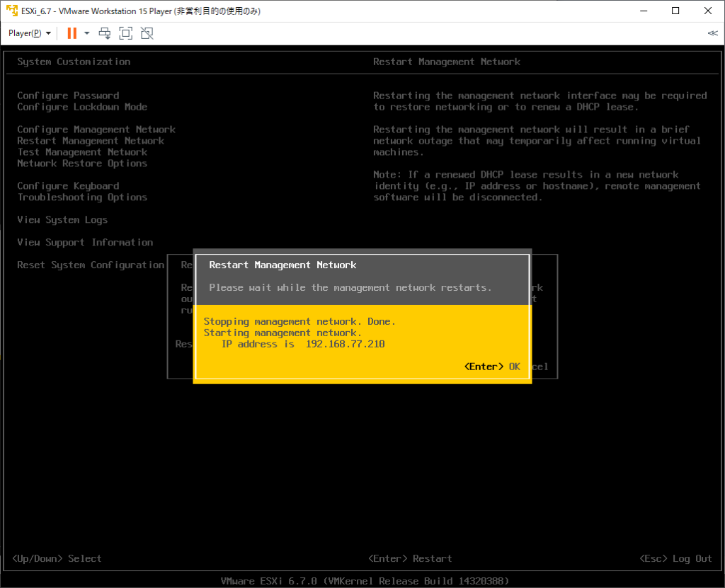
Task: Enter full screen mode icon
Action: [126, 33]
